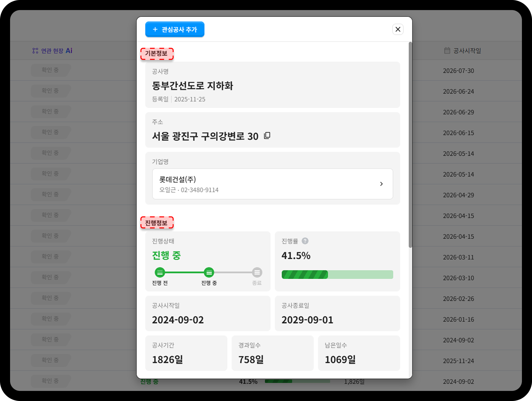Click background row date 2026-07-30

click(x=458, y=71)
